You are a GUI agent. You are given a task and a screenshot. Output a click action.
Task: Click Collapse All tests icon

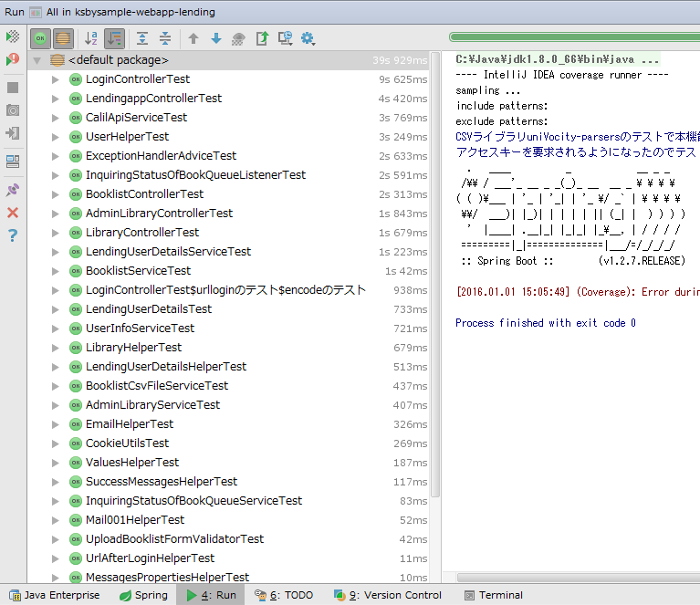(x=165, y=38)
